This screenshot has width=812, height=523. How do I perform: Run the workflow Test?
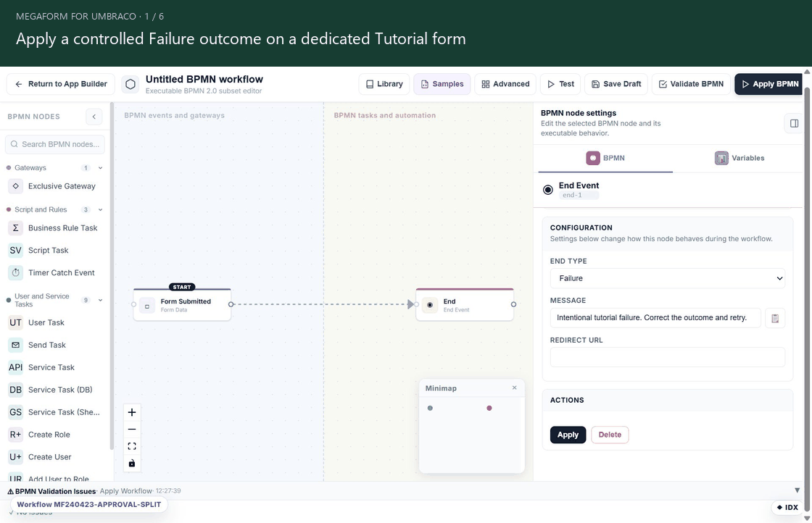tap(561, 84)
